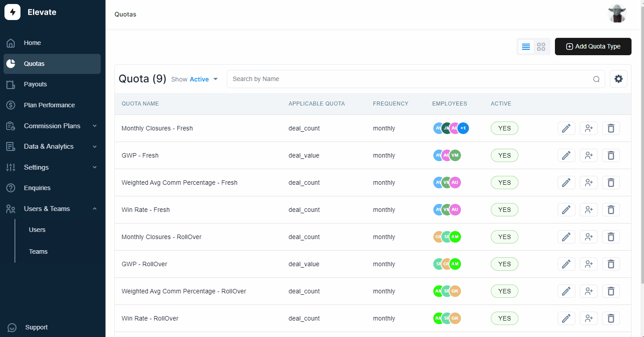The image size is (644, 337).
Task: Click VM avatar in GWP - Fresh row
Action: (x=455, y=155)
